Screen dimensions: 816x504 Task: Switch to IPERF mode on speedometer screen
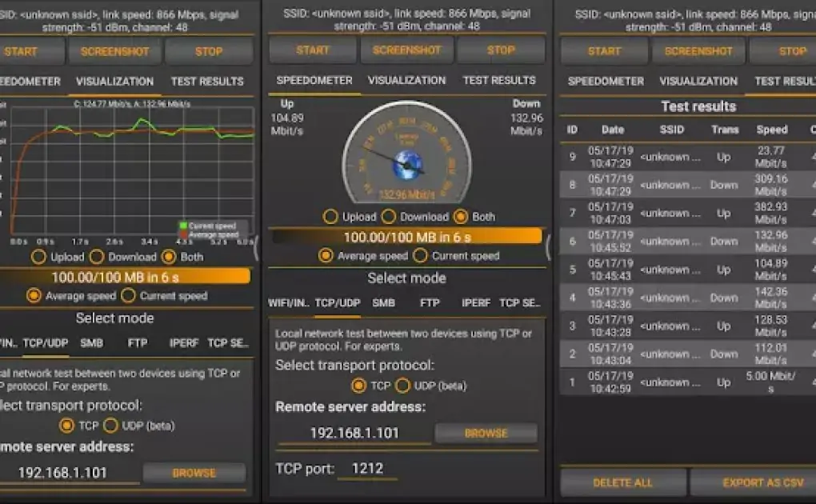pos(476,302)
